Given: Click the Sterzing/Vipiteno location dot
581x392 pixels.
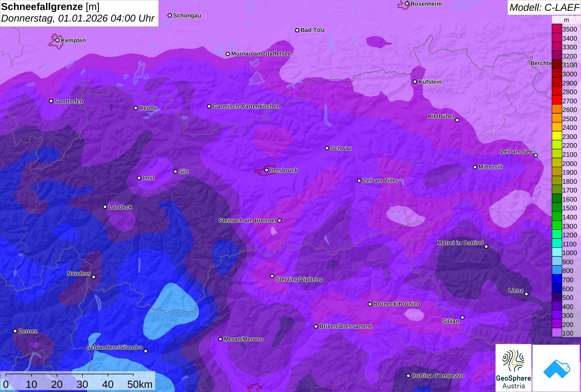Looking at the screenshot, I should [x=272, y=276].
